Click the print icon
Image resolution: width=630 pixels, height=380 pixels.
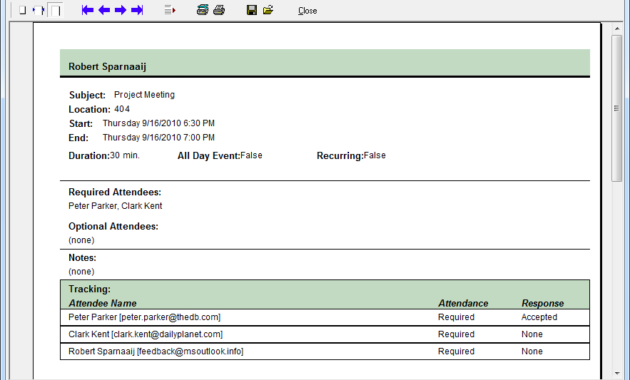(219, 10)
